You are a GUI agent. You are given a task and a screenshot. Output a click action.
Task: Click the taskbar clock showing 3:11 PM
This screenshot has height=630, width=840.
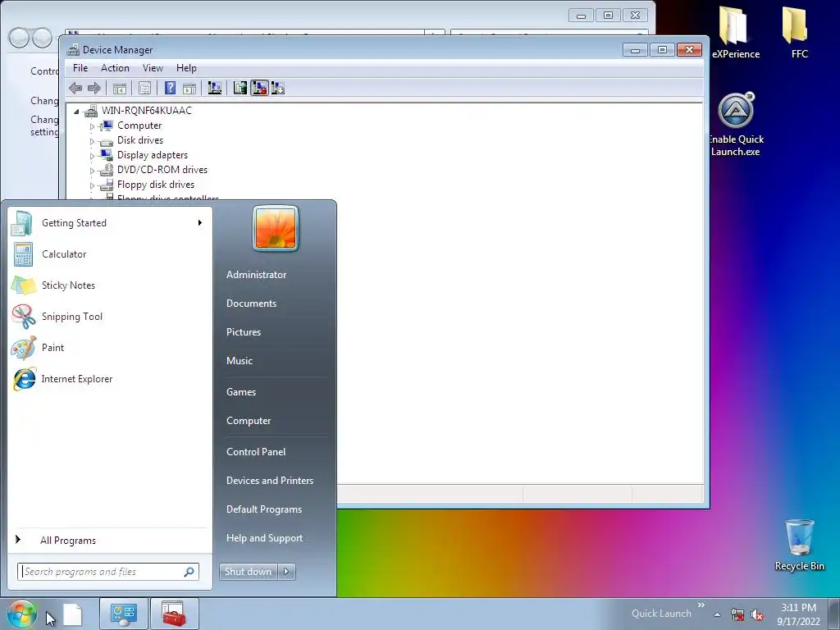click(x=798, y=614)
